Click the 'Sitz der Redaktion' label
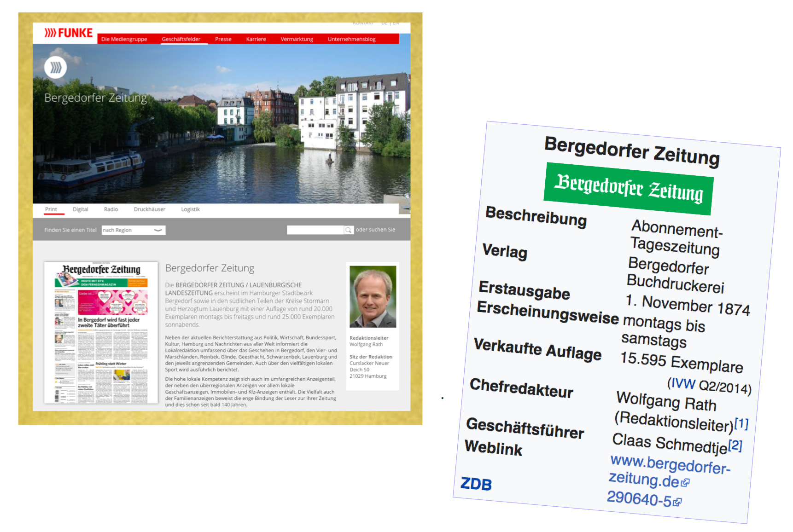 [371, 357]
